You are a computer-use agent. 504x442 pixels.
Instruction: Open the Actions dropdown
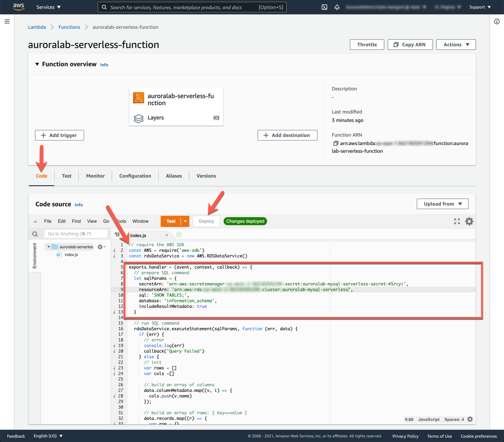click(x=456, y=44)
